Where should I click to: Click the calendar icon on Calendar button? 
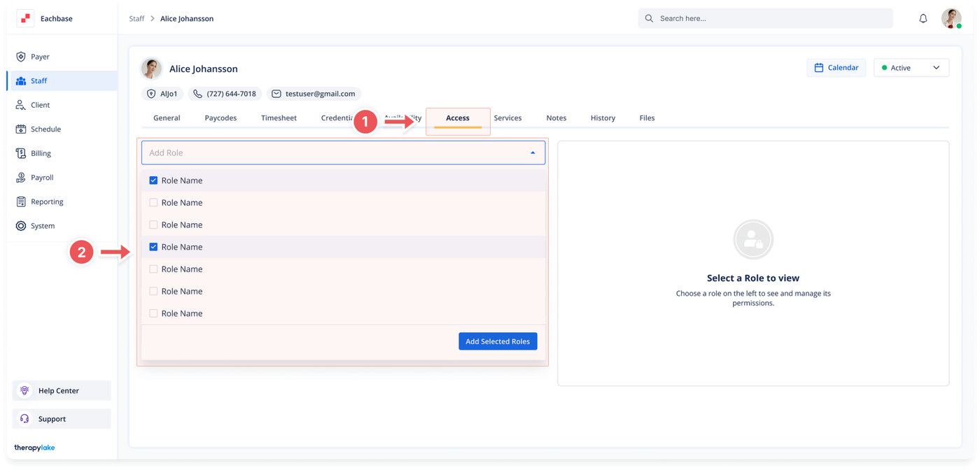point(819,68)
